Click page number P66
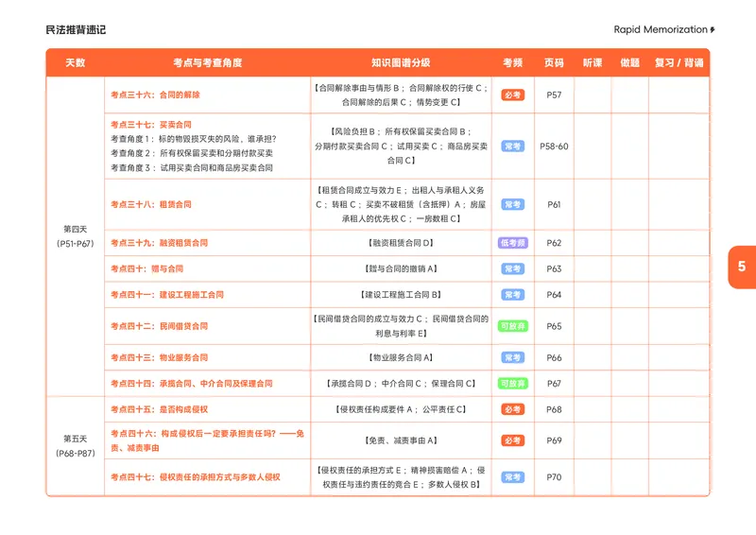The height and width of the screenshot is (535, 756). pos(554,357)
